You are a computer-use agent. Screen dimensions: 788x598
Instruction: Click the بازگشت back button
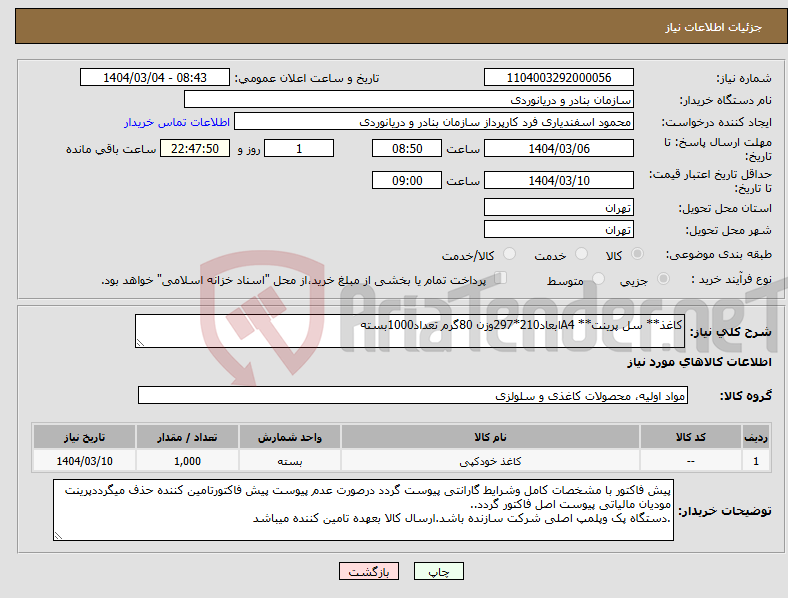(369, 571)
